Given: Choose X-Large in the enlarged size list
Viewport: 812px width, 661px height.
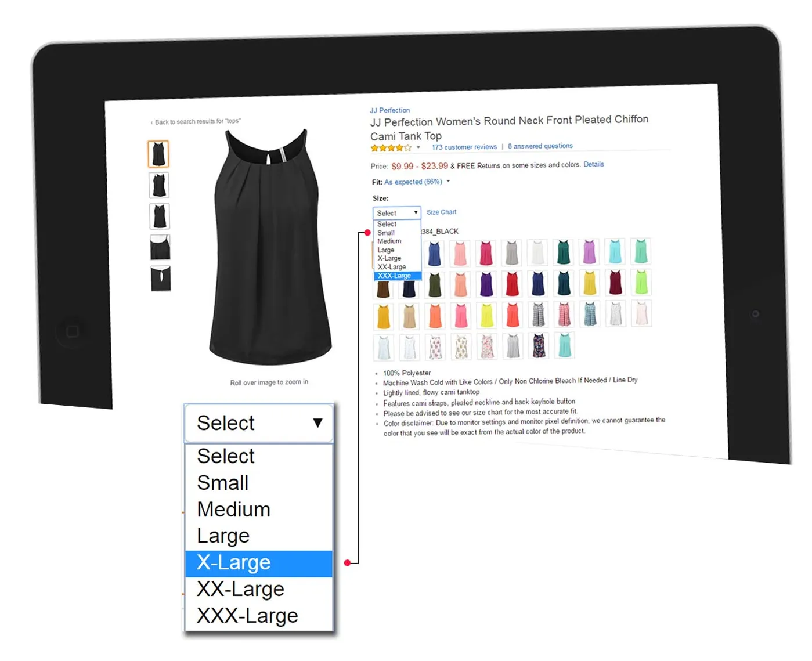Looking at the screenshot, I should 259,563.
